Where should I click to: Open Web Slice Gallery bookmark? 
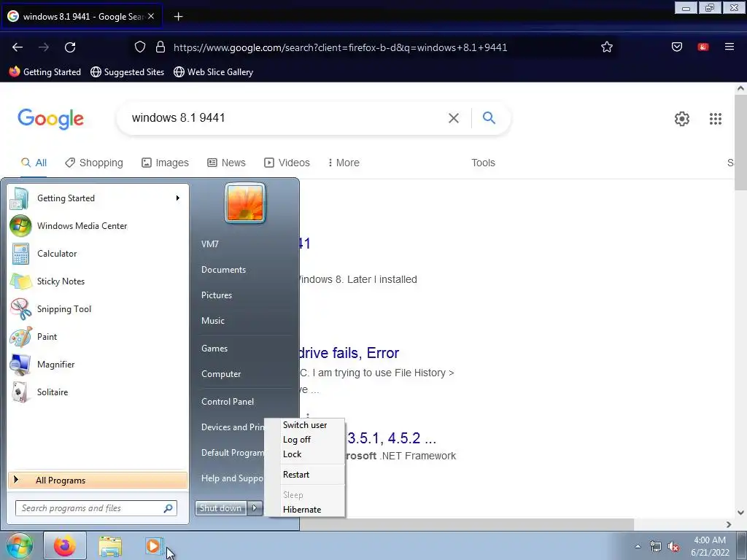point(214,72)
